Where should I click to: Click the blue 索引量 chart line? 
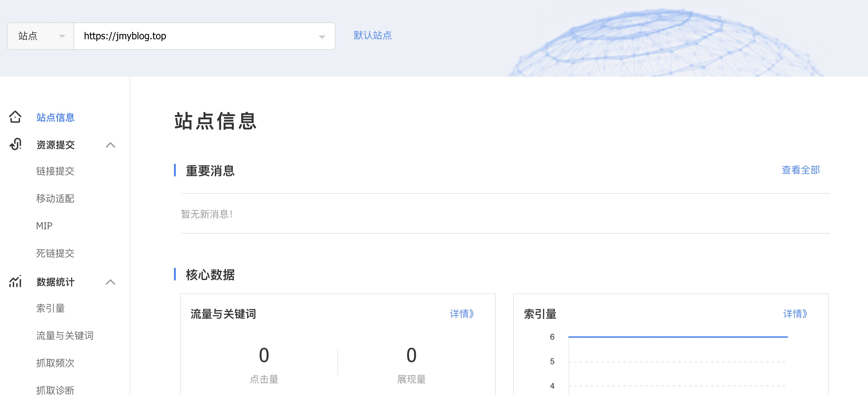tap(677, 337)
